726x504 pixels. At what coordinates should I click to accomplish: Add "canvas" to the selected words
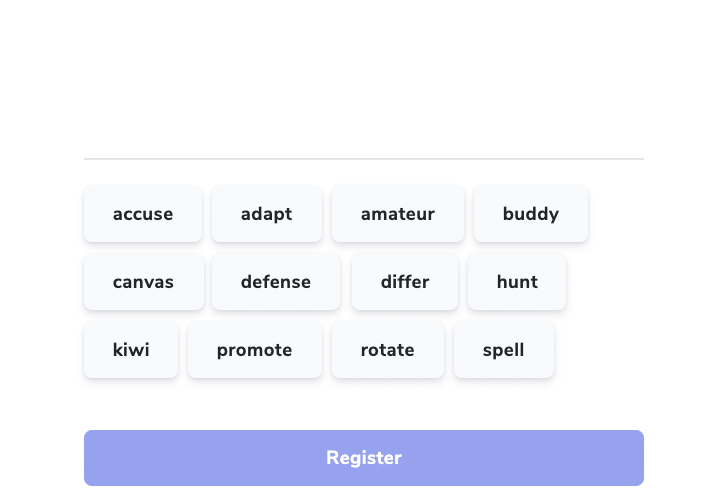pos(144,282)
